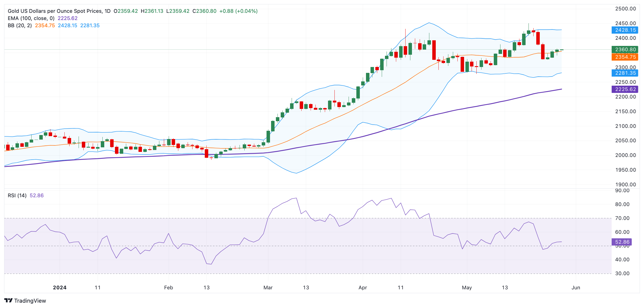Click the 2500.00 price scale label
Image resolution: width=644 pixels, height=308 pixels.
click(x=625, y=9)
